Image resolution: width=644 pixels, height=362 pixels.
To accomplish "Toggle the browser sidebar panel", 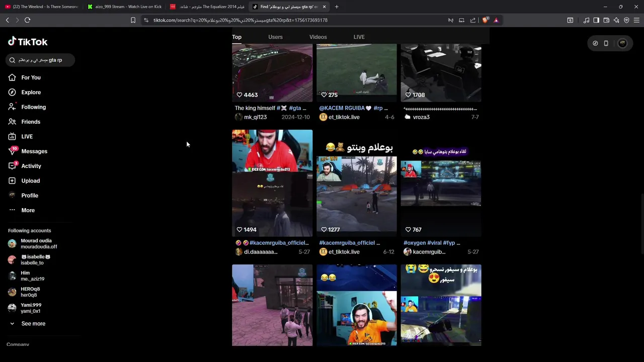I will 596,20.
